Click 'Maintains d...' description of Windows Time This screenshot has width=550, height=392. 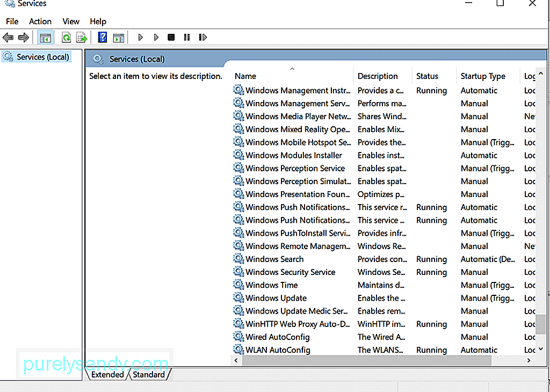tap(381, 285)
